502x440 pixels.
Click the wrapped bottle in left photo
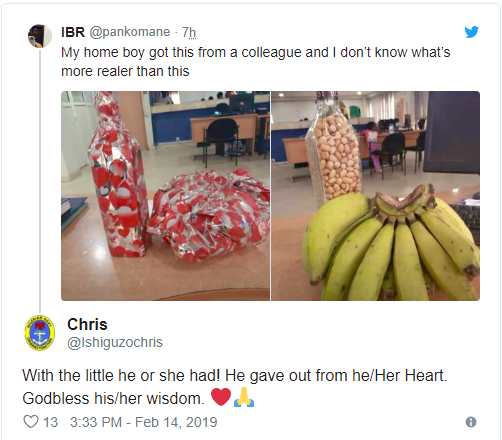tap(118, 177)
